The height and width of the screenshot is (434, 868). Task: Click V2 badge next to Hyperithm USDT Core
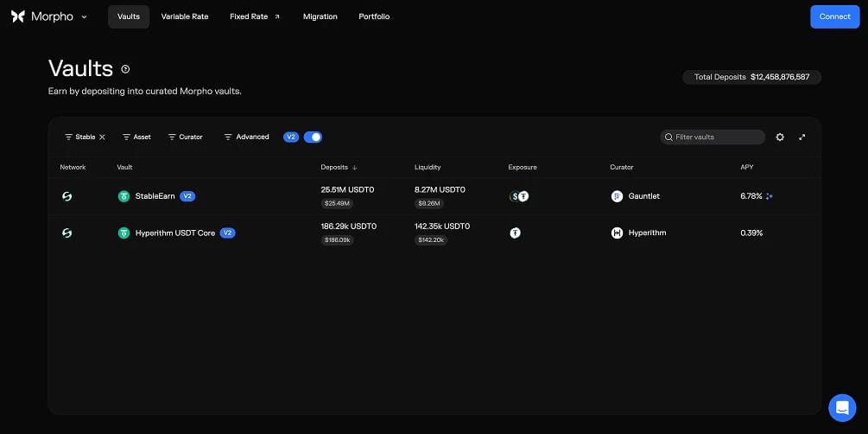tap(227, 233)
